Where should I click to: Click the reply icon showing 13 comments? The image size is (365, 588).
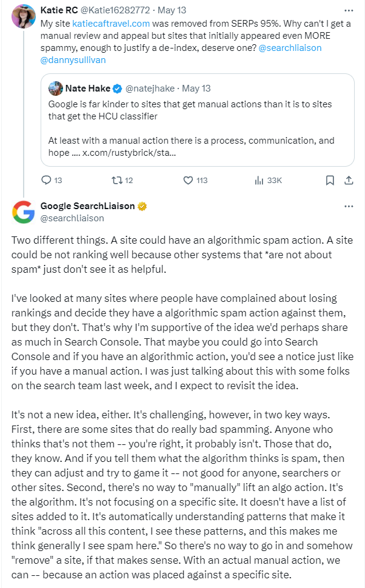coord(46,181)
